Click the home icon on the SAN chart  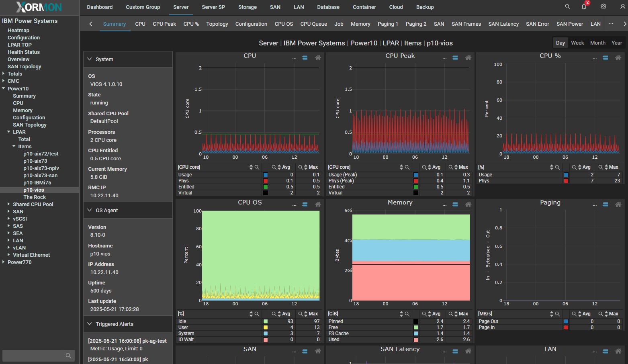tap(318, 351)
